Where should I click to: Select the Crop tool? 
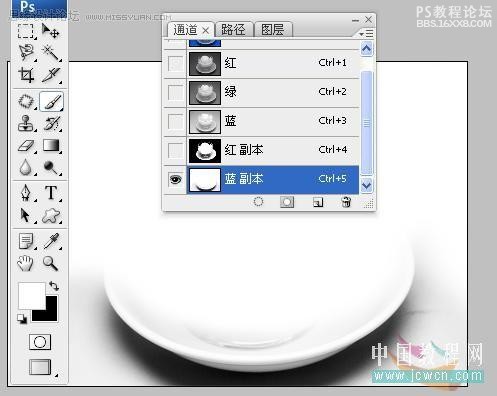[26, 75]
